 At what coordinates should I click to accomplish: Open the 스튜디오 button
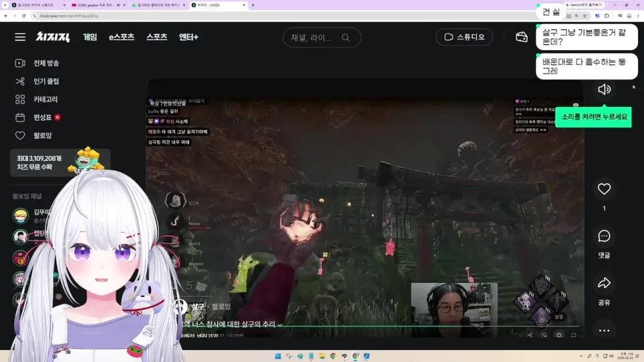tap(464, 37)
